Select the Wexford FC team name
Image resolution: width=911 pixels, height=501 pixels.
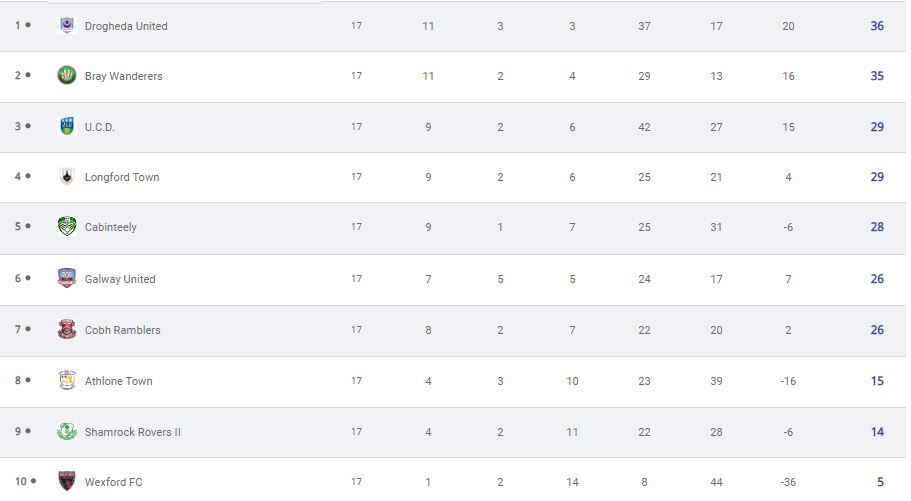point(113,482)
